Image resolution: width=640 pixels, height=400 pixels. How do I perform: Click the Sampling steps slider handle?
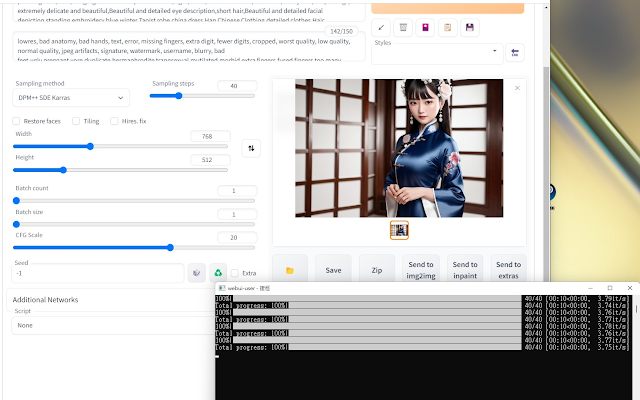pyautogui.click(x=178, y=96)
